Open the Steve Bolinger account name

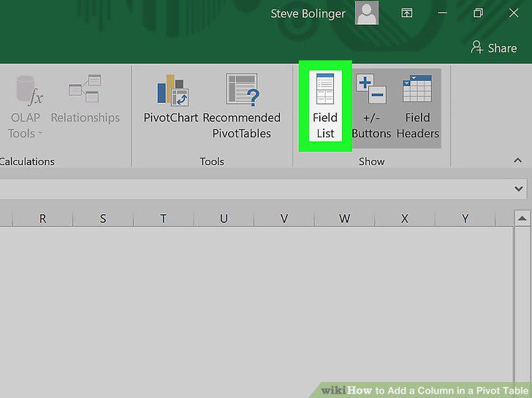[308, 14]
